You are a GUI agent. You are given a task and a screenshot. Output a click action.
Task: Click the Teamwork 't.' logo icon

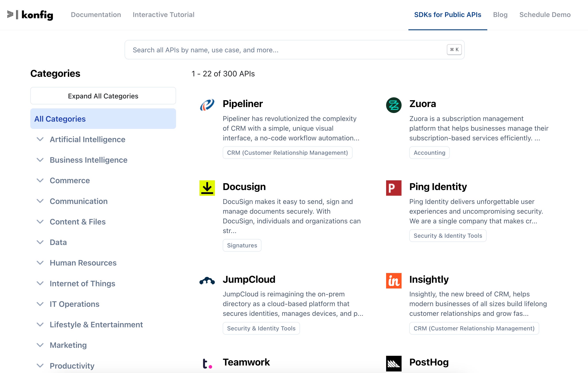click(207, 364)
